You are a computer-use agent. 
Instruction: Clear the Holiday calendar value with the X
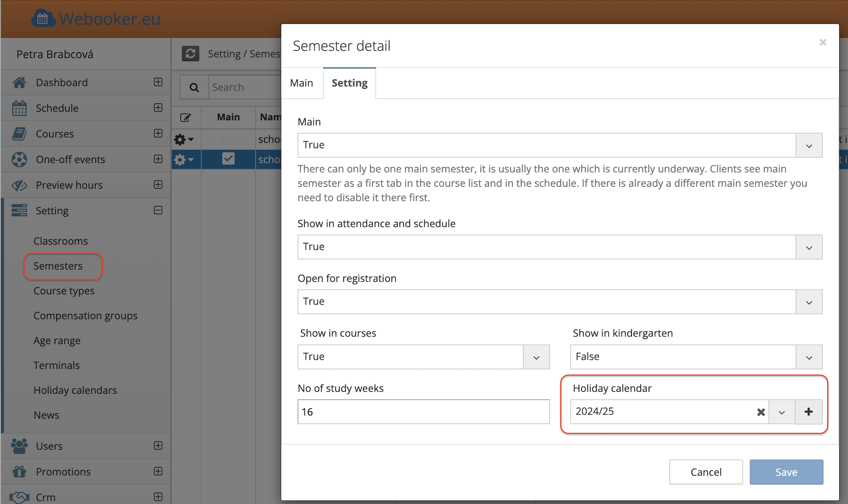pos(761,412)
